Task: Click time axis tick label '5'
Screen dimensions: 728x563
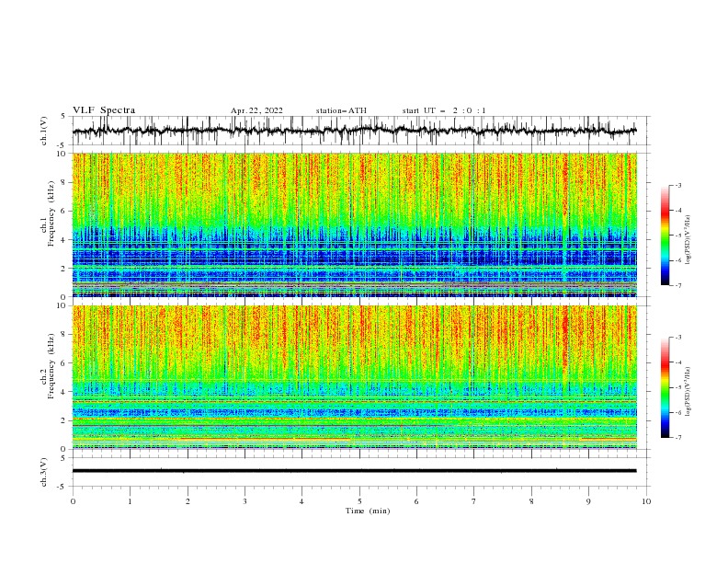Action: [x=359, y=501]
